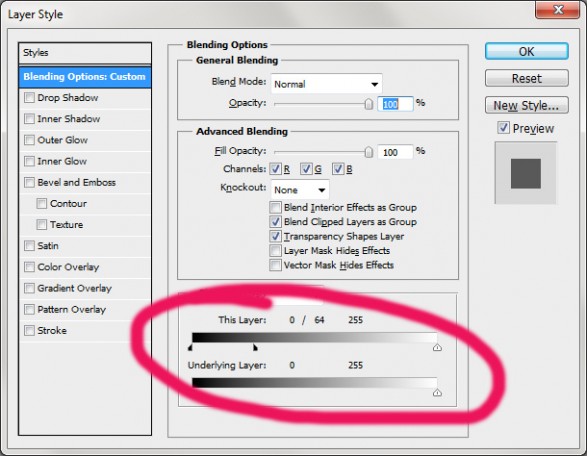This screenshot has width=587, height=456.
Task: Click the Fill Opacity slider handle
Action: click(368, 152)
